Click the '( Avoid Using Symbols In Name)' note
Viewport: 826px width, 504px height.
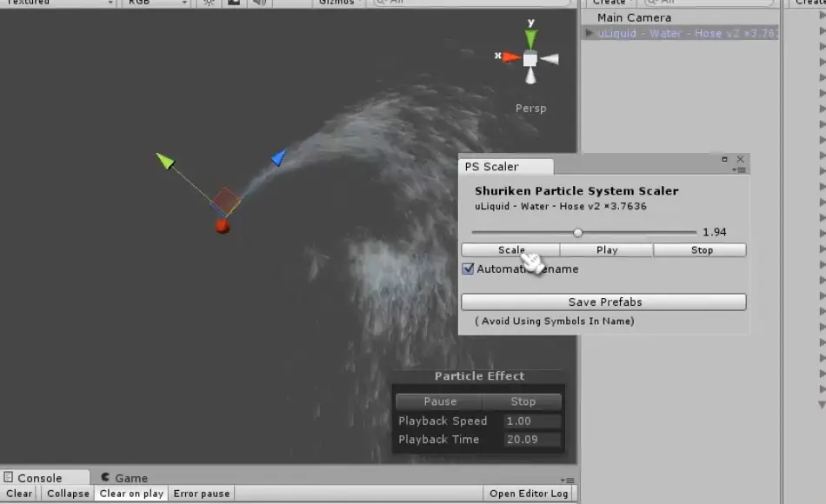point(555,322)
